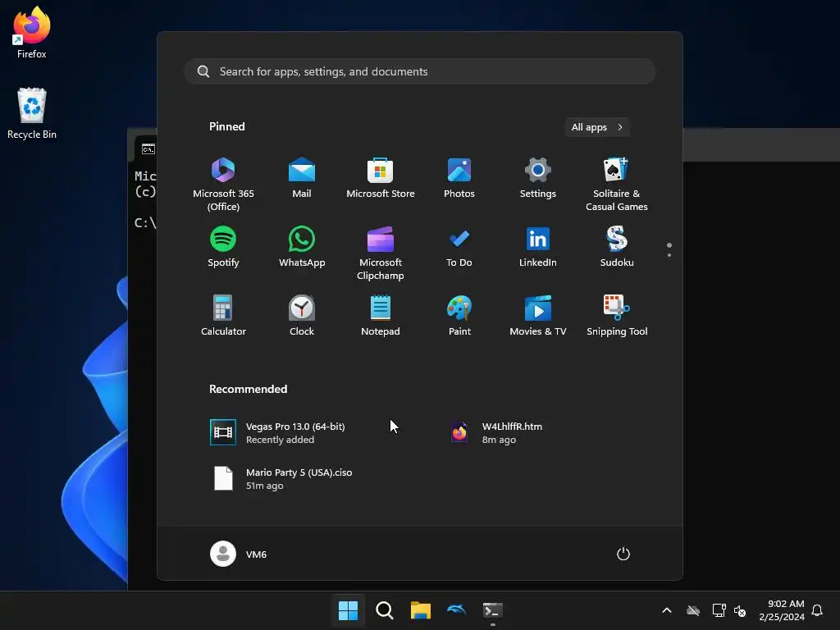Select the Firefox desktop shortcut
Viewport: 840px width, 630px height.
(32, 33)
